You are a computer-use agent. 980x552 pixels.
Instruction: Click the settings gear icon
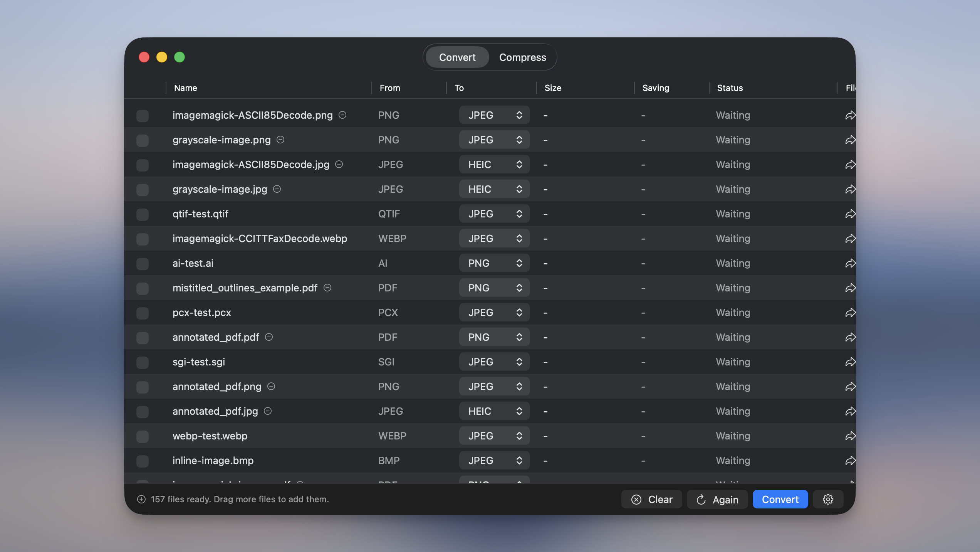click(x=828, y=500)
